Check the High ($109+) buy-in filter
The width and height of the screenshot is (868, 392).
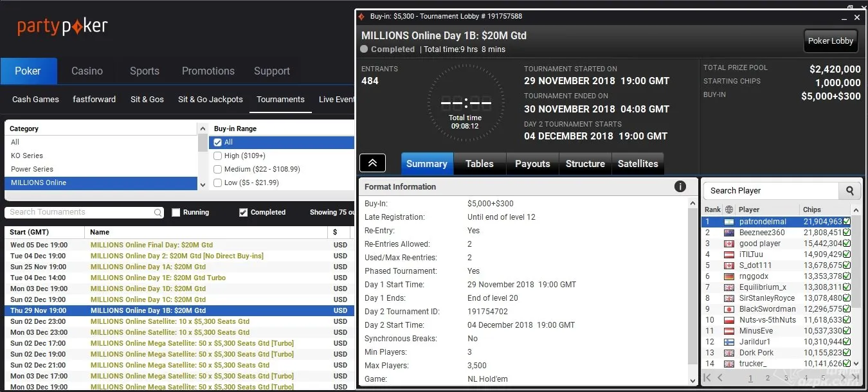218,156
